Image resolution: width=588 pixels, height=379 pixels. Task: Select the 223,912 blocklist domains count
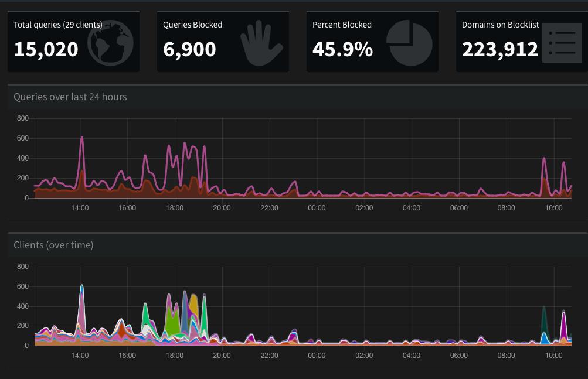[500, 49]
